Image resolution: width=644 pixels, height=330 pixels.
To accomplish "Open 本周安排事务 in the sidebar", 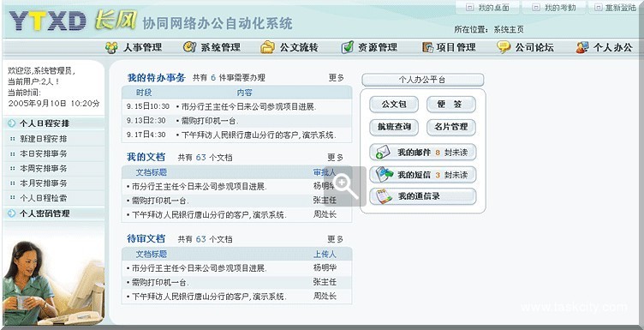I will tap(44, 169).
